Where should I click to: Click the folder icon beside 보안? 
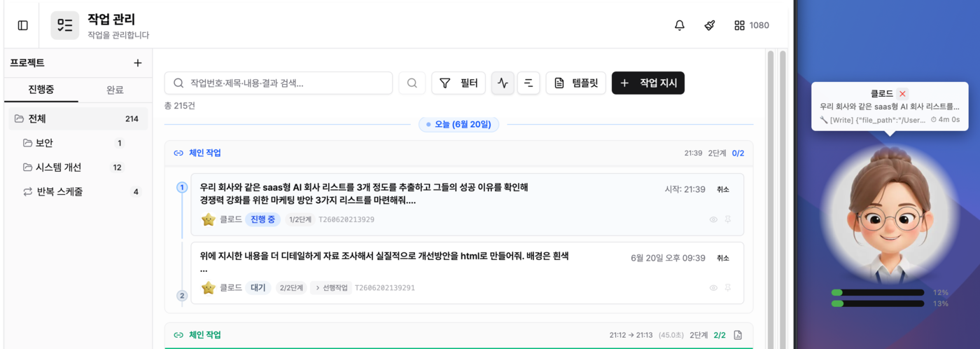click(x=28, y=143)
